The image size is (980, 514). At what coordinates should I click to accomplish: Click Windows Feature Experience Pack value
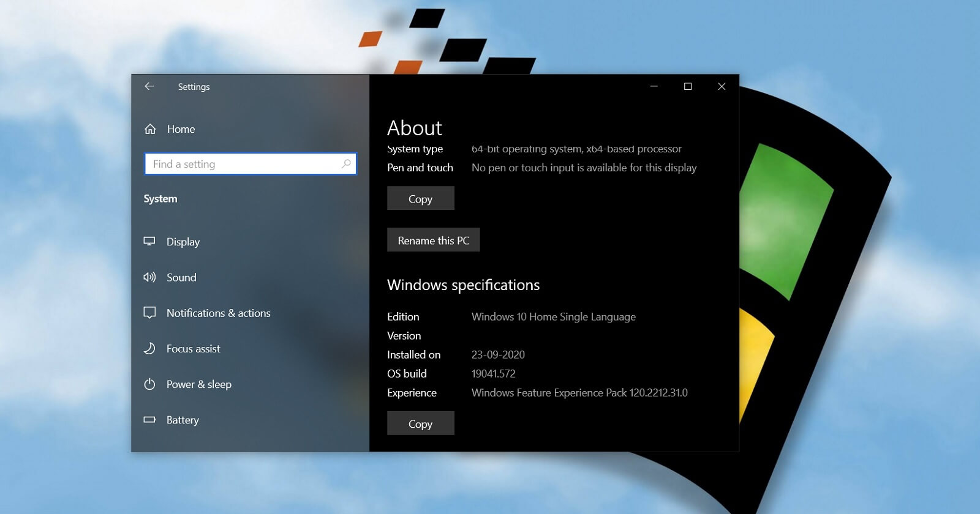tap(579, 392)
